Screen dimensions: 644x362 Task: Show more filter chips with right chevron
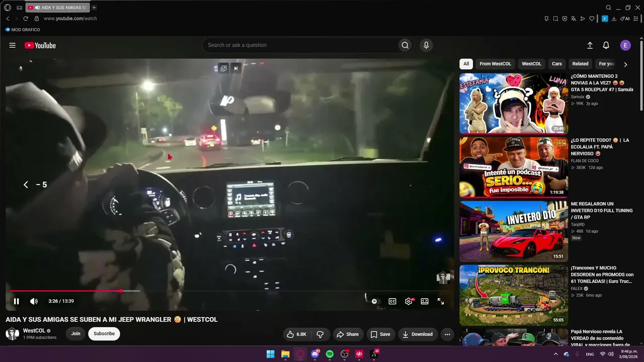tap(625, 64)
